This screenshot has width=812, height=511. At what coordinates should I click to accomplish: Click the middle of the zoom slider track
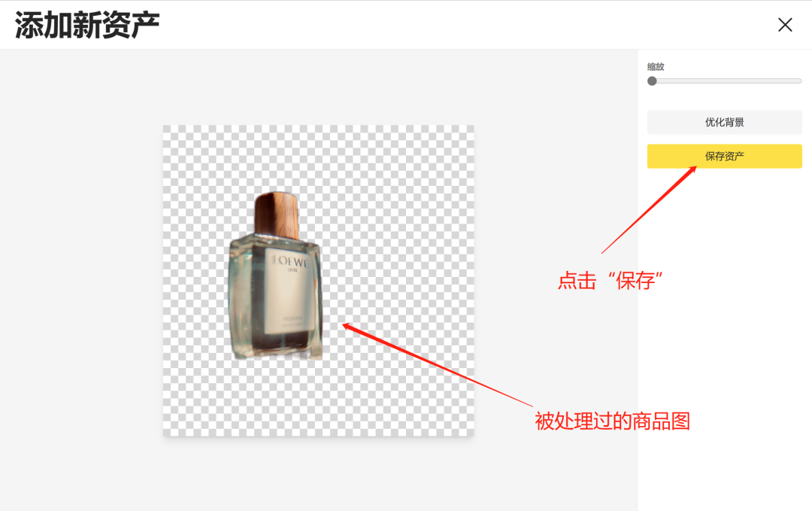coord(725,81)
